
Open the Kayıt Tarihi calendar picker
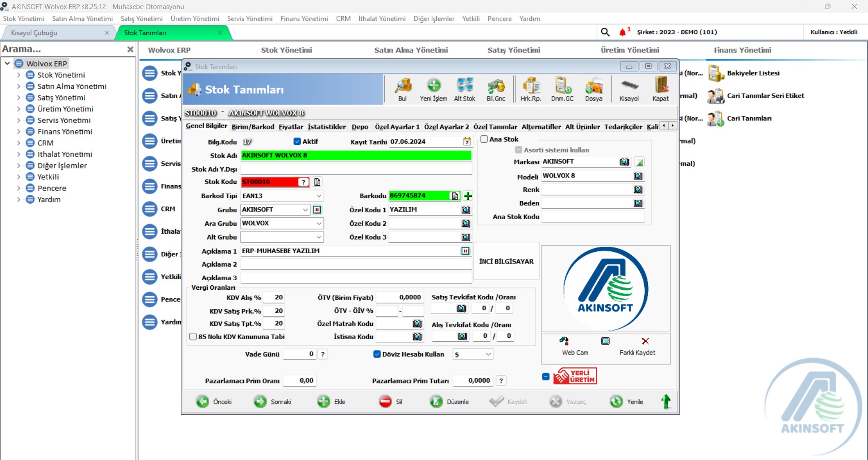coord(467,142)
